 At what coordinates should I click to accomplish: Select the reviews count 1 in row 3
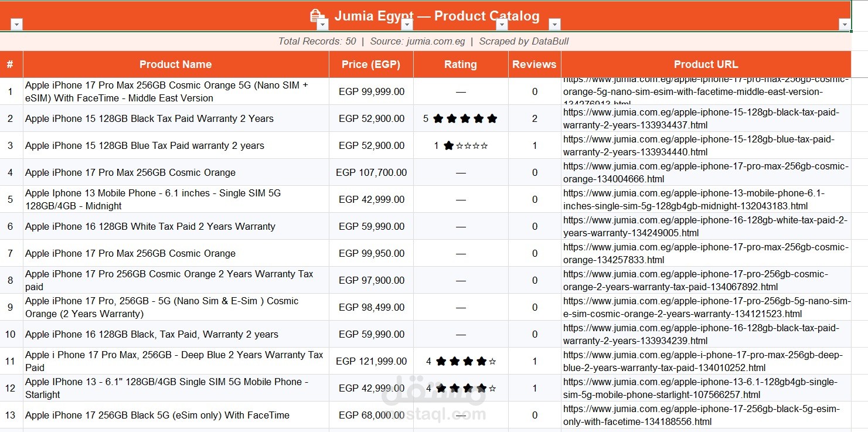535,145
